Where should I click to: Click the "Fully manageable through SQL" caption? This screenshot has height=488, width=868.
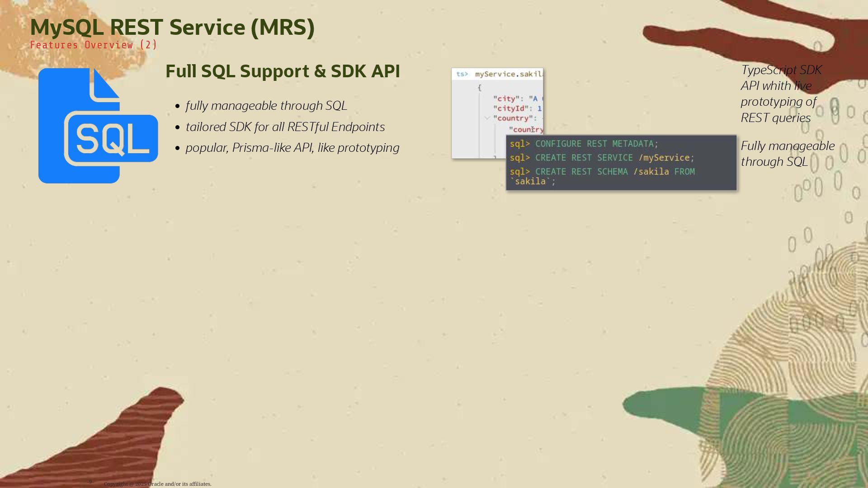[787, 154]
